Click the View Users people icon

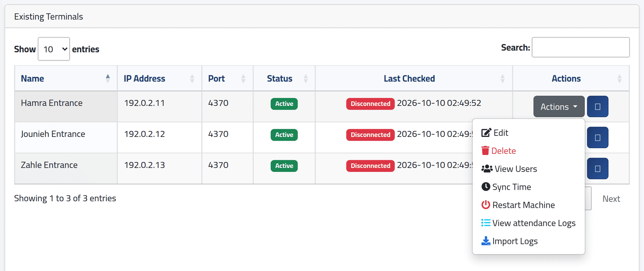(x=487, y=169)
